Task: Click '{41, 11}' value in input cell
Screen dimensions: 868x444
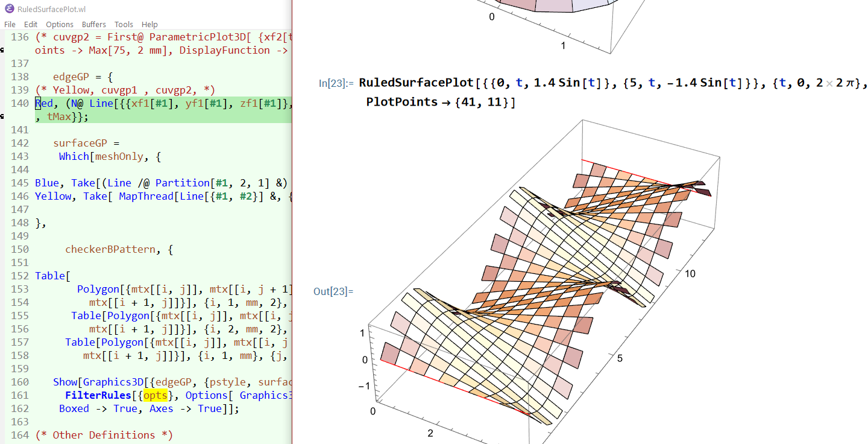Action: (x=483, y=102)
